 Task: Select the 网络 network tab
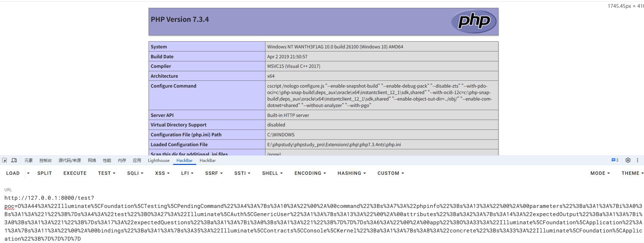[92, 161]
